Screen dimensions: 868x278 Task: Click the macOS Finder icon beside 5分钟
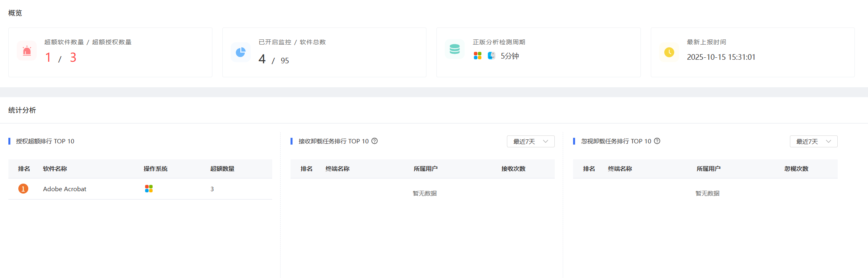pos(491,56)
